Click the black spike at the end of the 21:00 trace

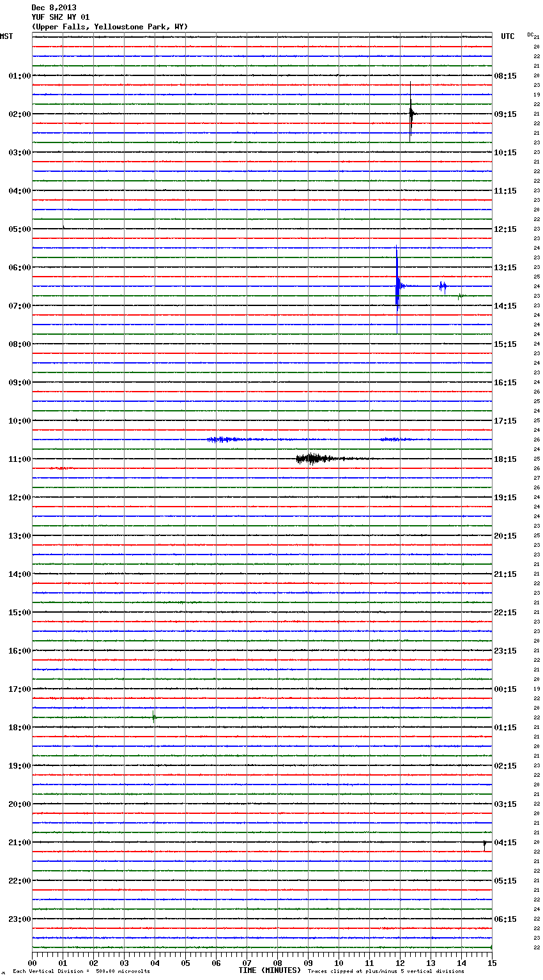point(484,845)
